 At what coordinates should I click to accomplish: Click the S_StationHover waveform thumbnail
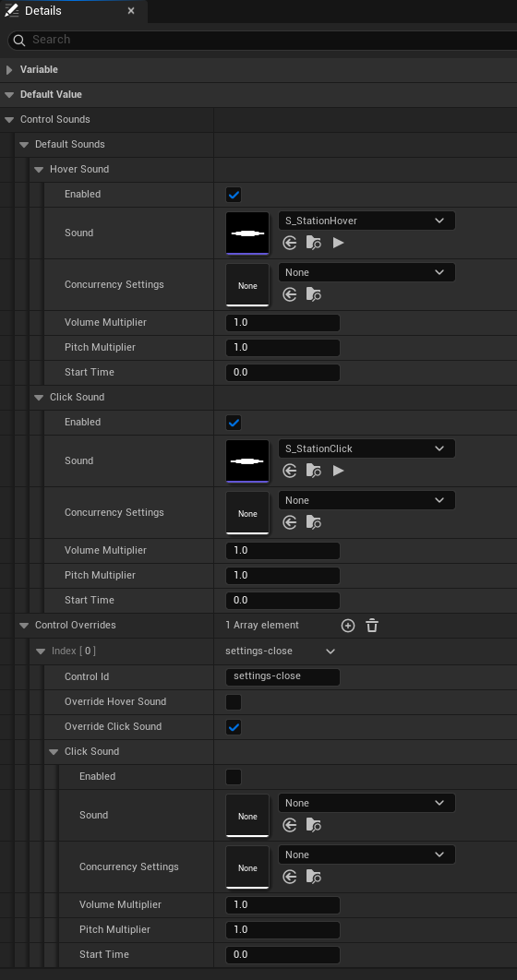tap(247, 233)
